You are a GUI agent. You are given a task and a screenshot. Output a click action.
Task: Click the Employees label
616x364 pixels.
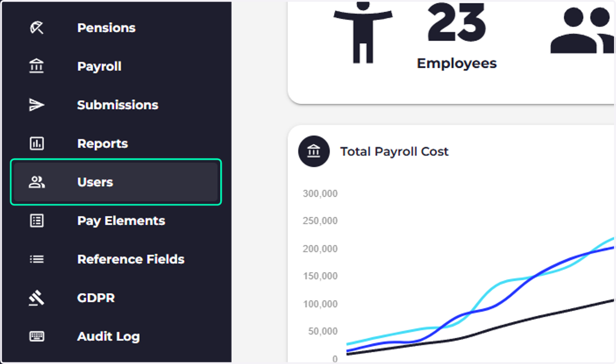click(457, 63)
